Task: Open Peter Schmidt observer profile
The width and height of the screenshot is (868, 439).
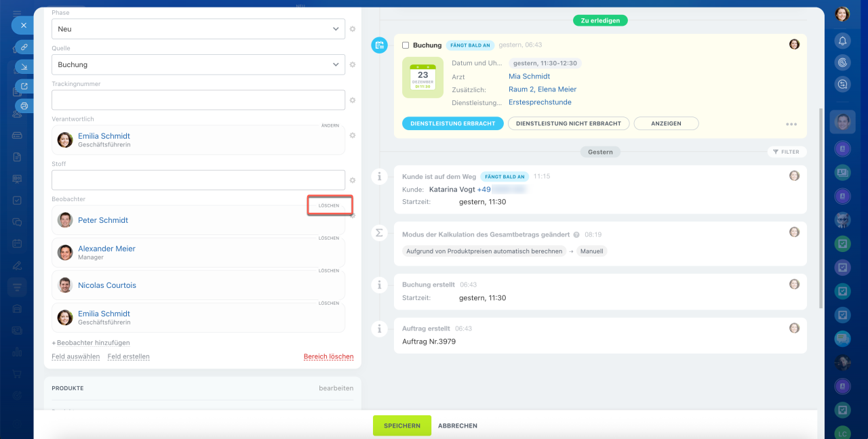Action: pyautogui.click(x=103, y=220)
